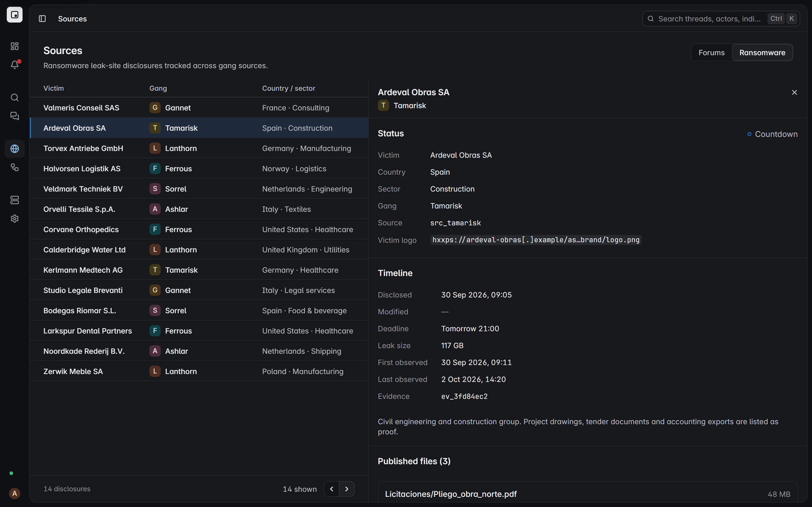
Task: Select the globe Sources icon in sidebar
Action: 14,148
